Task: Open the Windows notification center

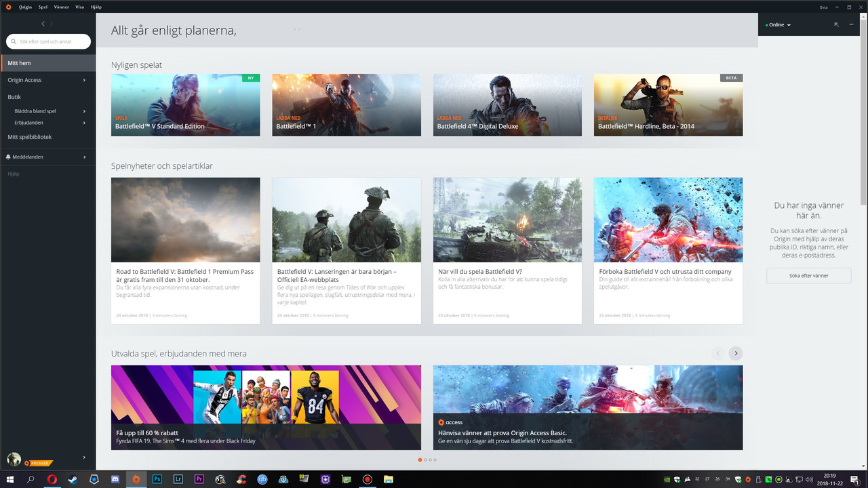Action: coord(855,480)
